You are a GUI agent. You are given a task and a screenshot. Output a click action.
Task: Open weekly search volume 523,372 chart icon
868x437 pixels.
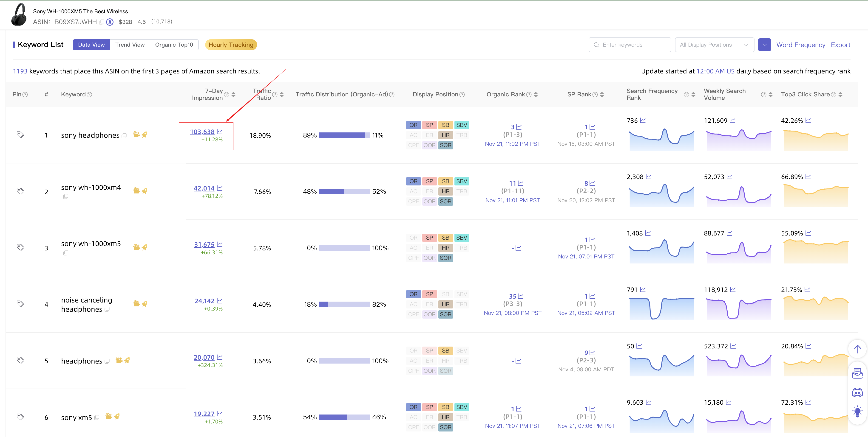pyautogui.click(x=733, y=346)
